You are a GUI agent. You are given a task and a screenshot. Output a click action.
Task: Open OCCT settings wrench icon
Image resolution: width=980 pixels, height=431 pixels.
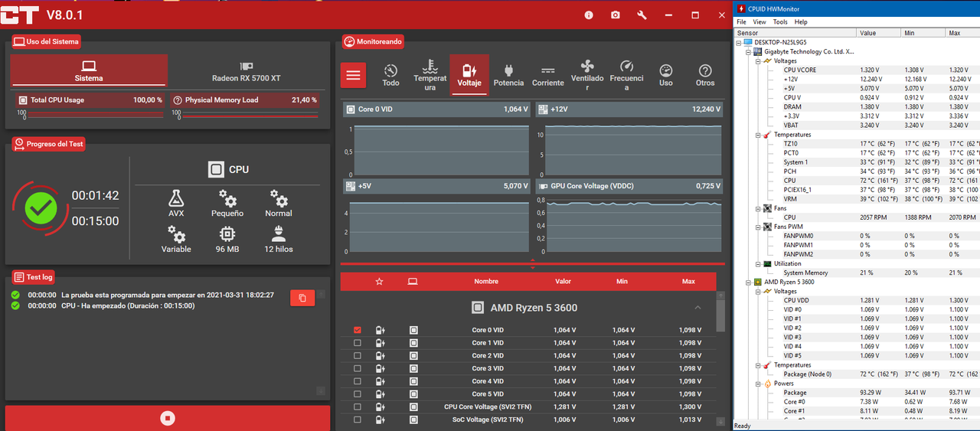pyautogui.click(x=642, y=15)
